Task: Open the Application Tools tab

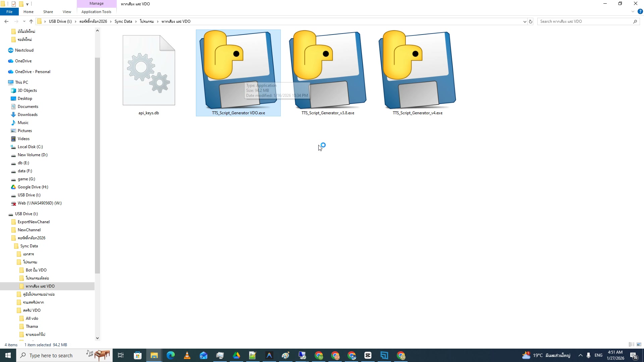Action: [x=96, y=12]
